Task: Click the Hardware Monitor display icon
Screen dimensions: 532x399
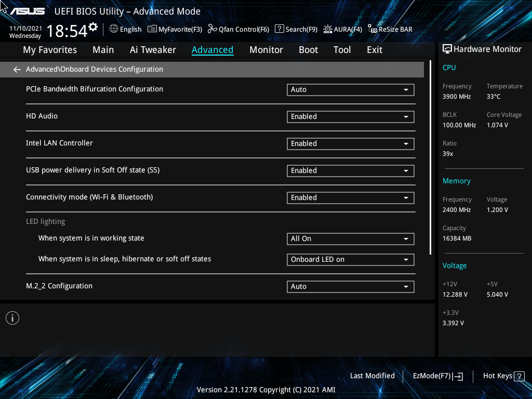Action: (447, 49)
